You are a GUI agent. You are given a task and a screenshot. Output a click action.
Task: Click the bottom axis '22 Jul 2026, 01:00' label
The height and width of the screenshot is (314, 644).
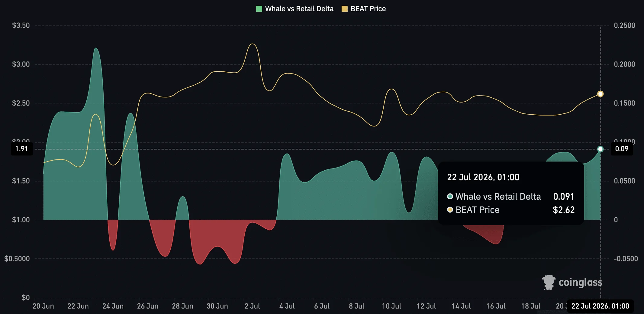600,306
